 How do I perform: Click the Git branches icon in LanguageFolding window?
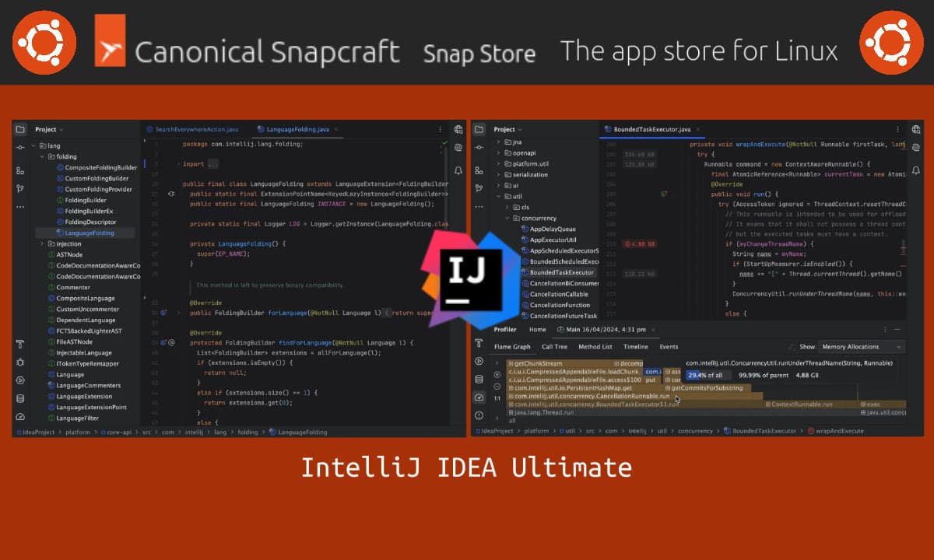coord(20,187)
